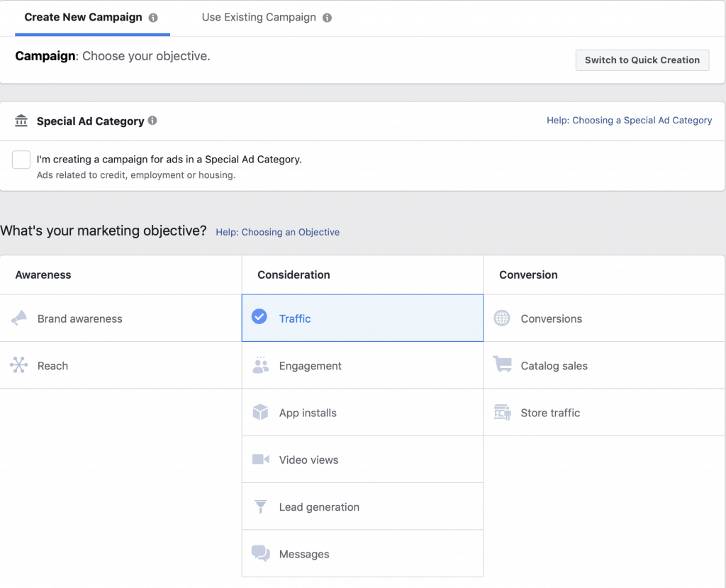726x588 pixels.
Task: Click info icon next to Create New Campaign
Action: (x=153, y=18)
